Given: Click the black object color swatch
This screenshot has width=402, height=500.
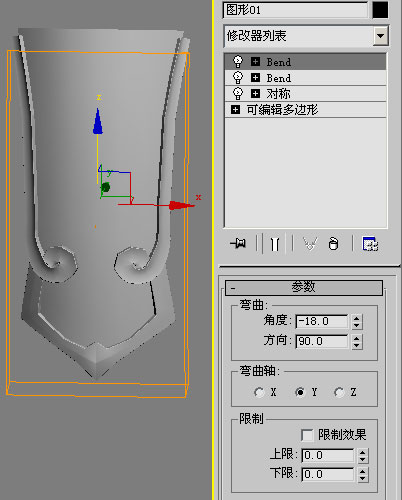Looking at the screenshot, I should coord(380,10).
